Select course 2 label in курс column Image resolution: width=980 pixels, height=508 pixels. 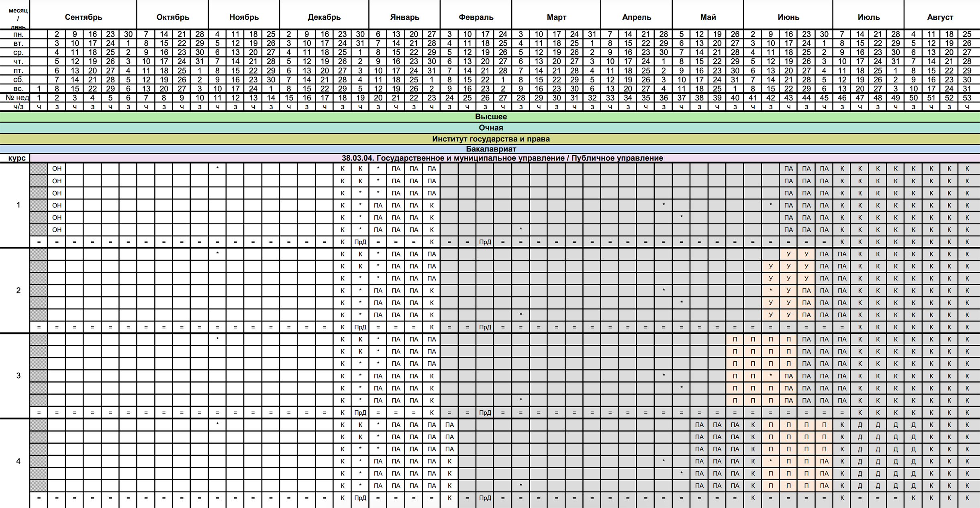click(15, 290)
